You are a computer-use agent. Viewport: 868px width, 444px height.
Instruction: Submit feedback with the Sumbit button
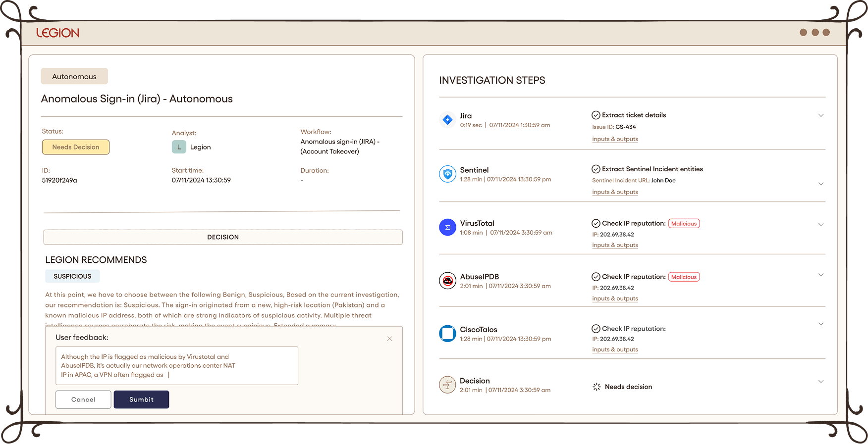[141, 399]
